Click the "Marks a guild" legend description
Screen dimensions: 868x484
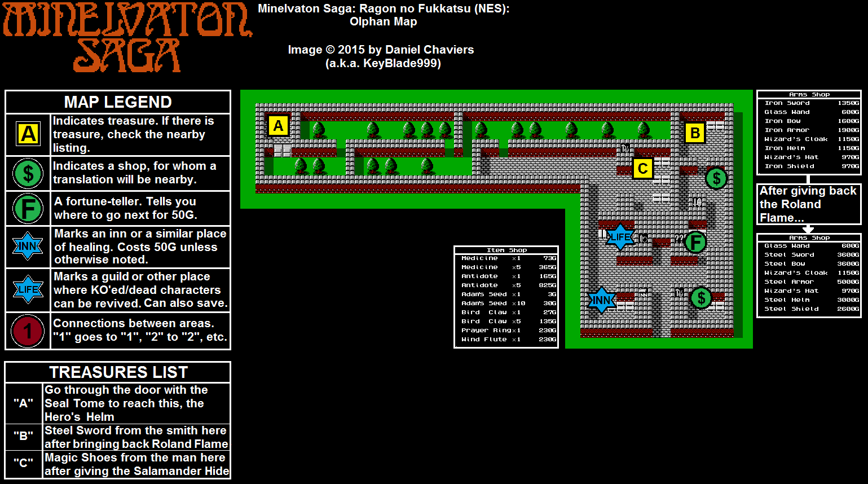140,290
